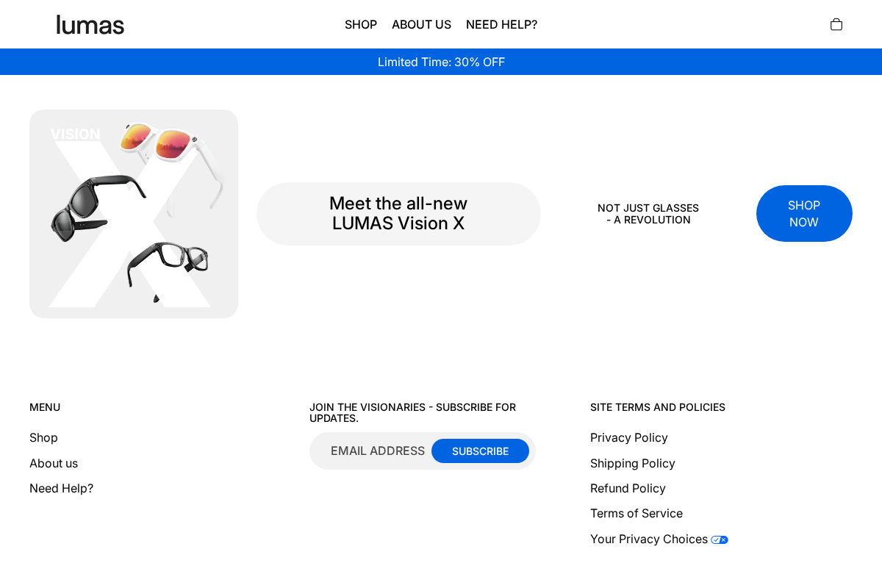Open the Terms of Service page

point(637,513)
